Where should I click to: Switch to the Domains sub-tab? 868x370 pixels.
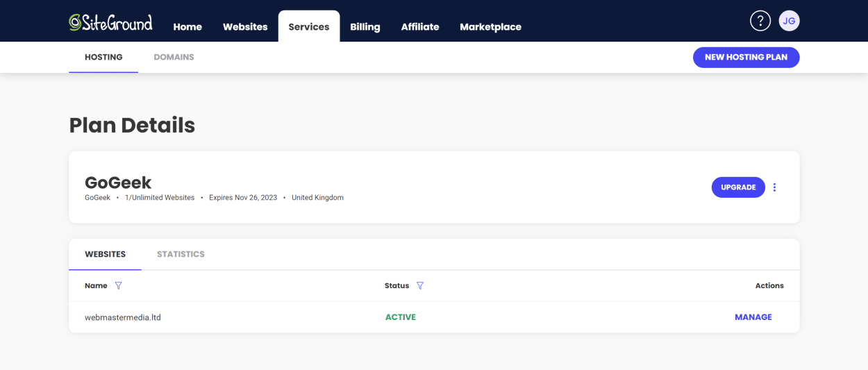[x=174, y=57]
